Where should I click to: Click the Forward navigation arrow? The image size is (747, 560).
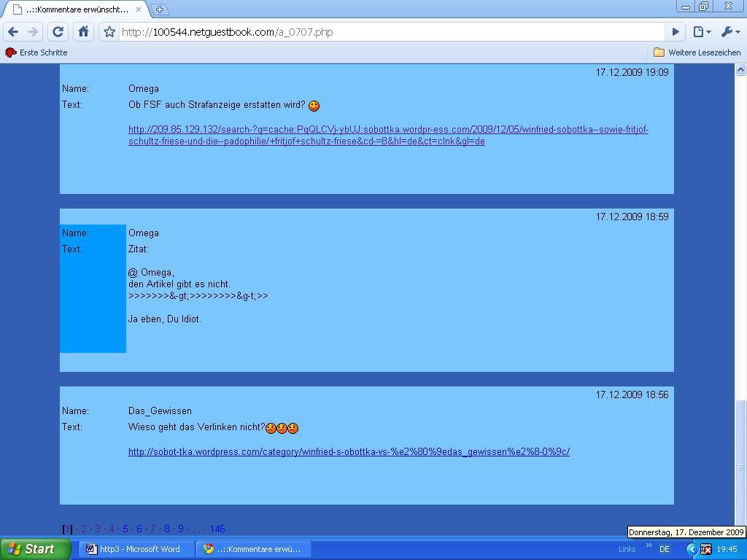click(x=33, y=31)
